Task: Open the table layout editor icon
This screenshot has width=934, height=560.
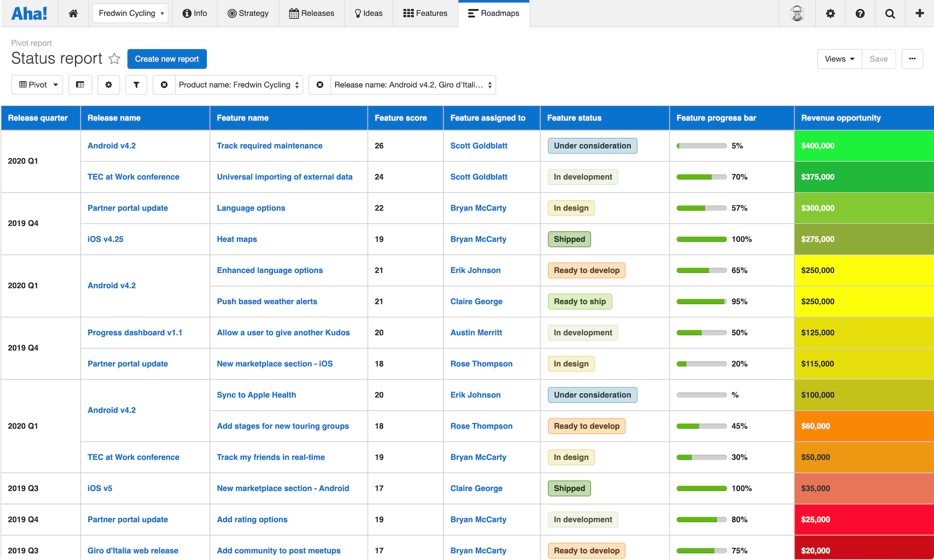Action: coord(80,84)
